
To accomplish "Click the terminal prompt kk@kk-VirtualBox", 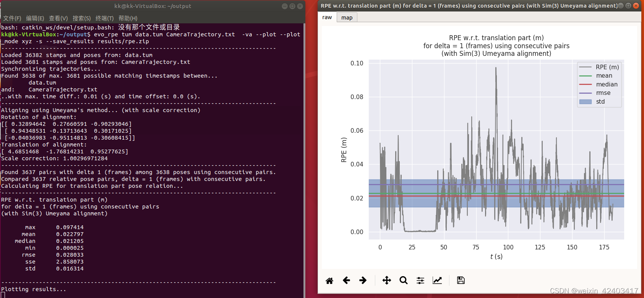I will click(29, 34).
